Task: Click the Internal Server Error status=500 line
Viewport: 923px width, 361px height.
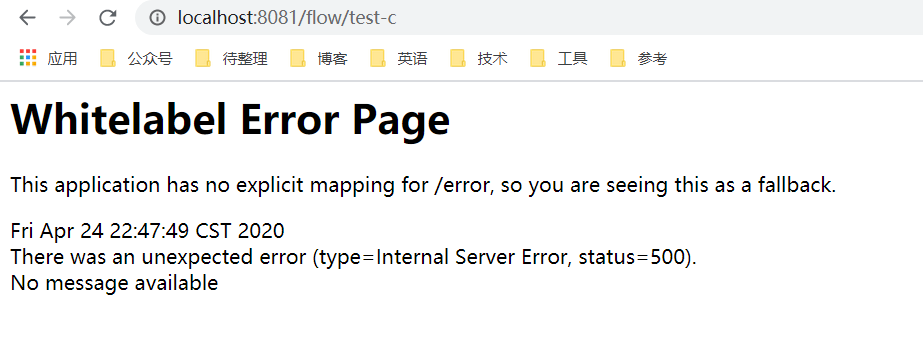Action: tap(354, 257)
